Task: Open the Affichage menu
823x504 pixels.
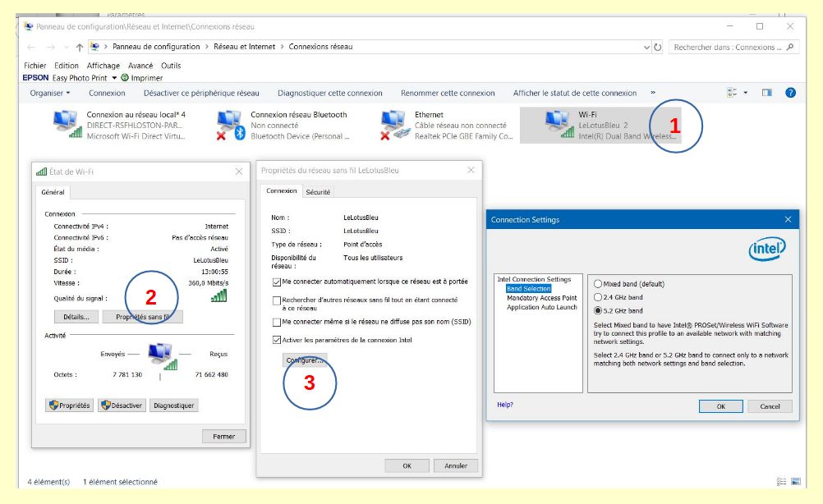Action: [x=103, y=66]
